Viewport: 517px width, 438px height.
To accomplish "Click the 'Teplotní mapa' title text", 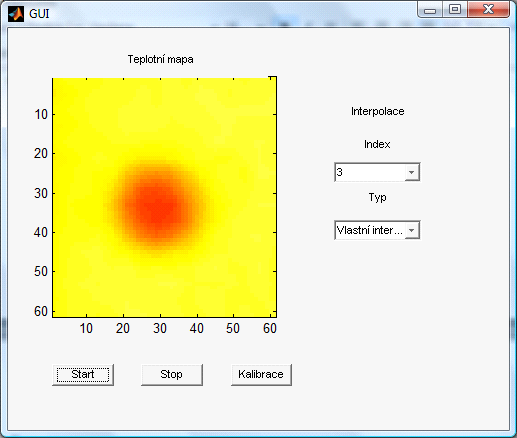I will tap(160, 59).
